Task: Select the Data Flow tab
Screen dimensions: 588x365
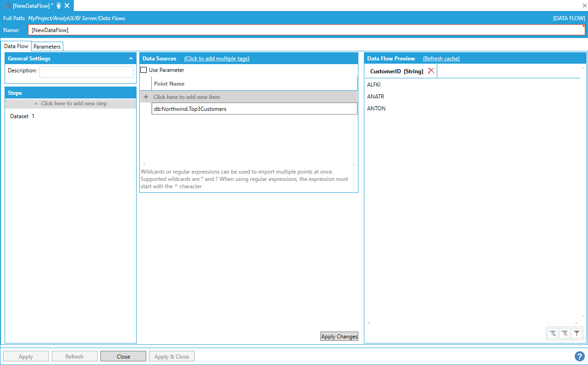Action: pyautogui.click(x=16, y=46)
